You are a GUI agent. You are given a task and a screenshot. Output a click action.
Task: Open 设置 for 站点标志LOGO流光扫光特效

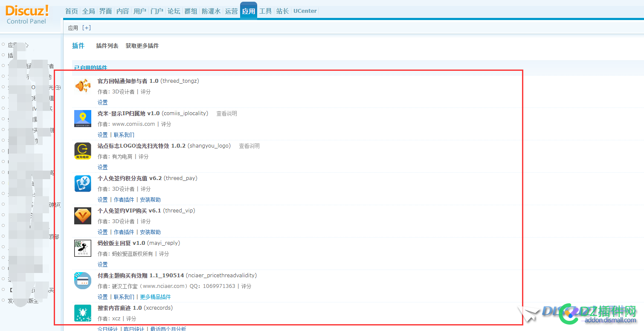[x=102, y=167]
